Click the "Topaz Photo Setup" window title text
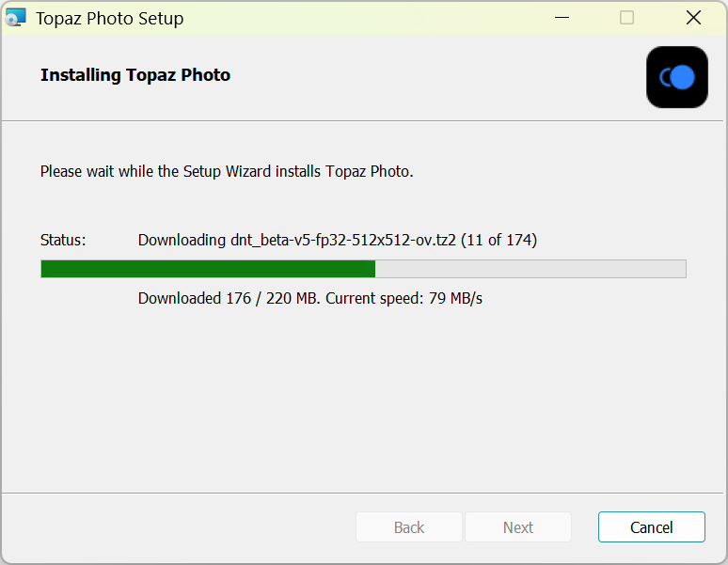This screenshot has width=728, height=565. pos(110,18)
